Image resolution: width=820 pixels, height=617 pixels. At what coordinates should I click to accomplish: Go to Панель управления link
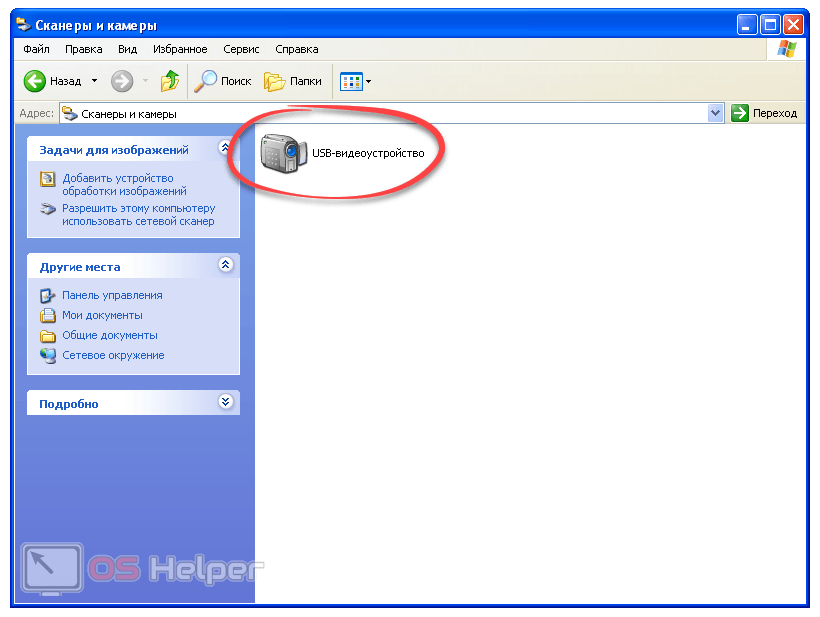pyautogui.click(x=111, y=295)
